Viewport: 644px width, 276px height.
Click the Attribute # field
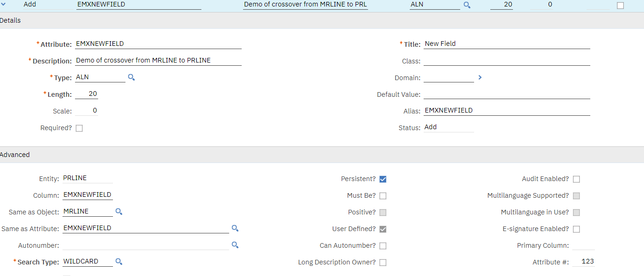tap(583, 261)
